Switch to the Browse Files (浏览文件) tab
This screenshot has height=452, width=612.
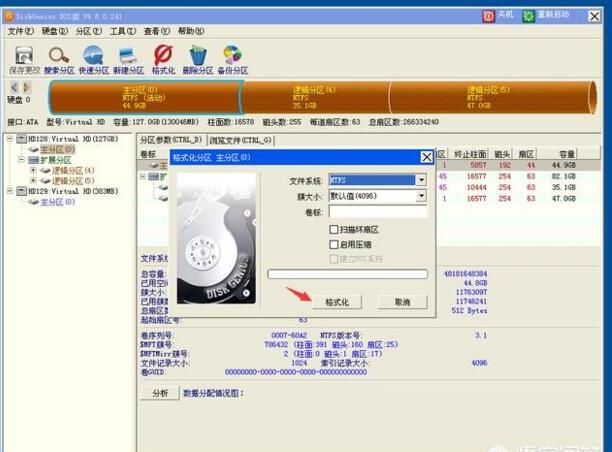click(x=241, y=140)
